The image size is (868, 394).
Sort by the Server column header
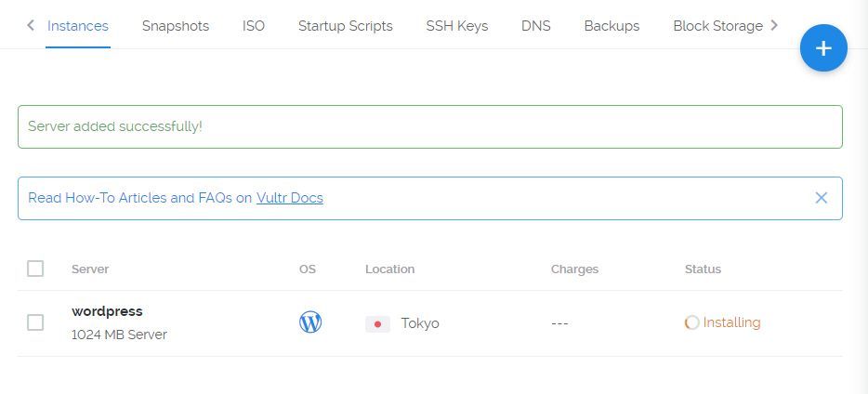[90, 269]
